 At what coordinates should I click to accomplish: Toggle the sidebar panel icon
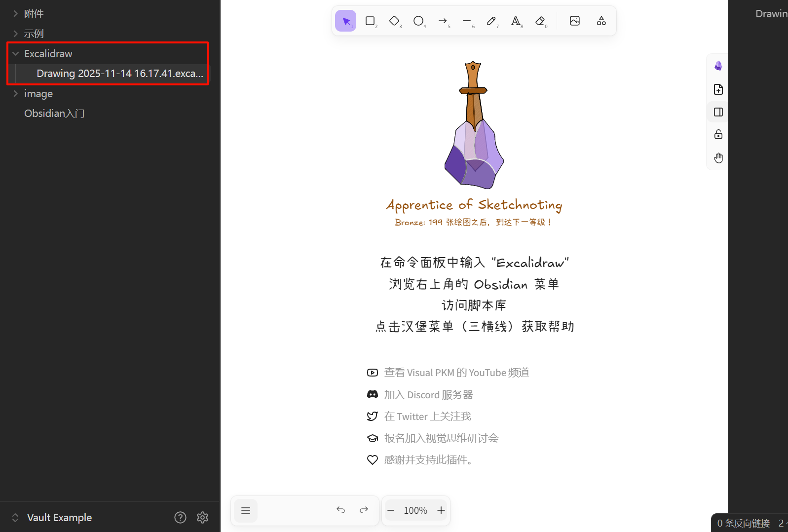pyautogui.click(x=718, y=112)
